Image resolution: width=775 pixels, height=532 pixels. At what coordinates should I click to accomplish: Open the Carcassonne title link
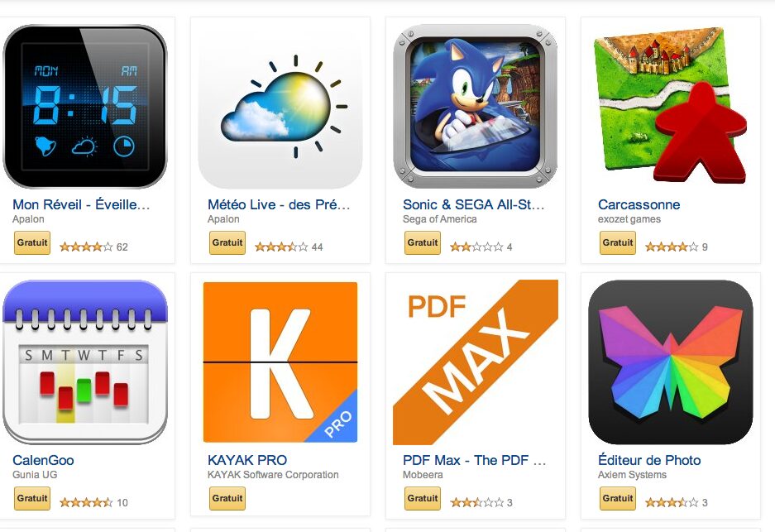(639, 204)
